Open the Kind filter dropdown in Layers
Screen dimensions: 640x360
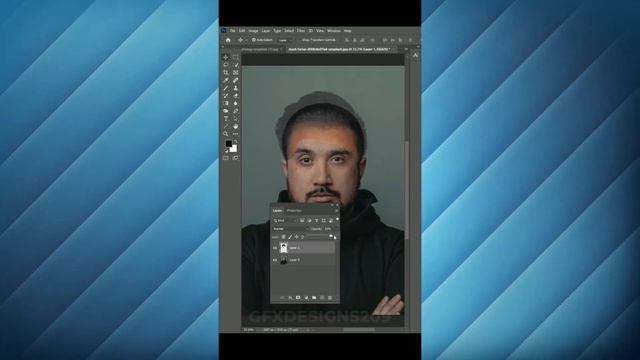tap(285, 221)
